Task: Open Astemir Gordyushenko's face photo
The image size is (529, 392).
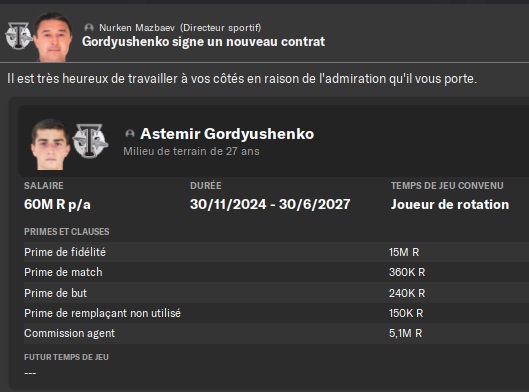Action: [x=50, y=144]
